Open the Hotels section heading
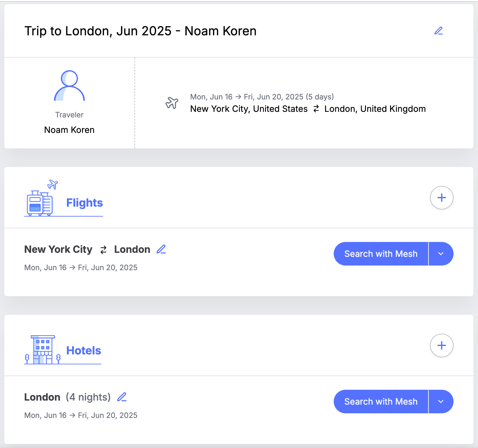Viewport: 478px width, 448px height. click(84, 350)
